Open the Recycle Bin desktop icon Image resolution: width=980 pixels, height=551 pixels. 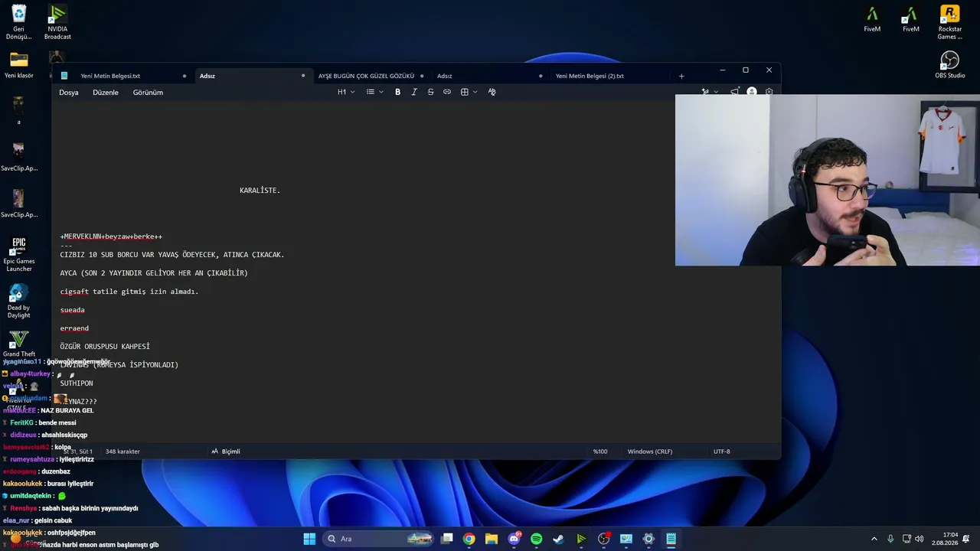[19, 22]
